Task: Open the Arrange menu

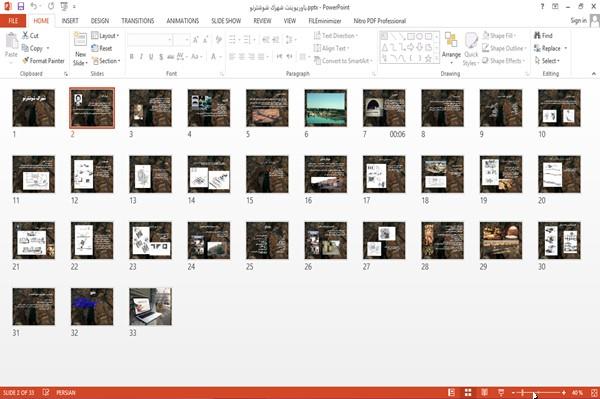Action: pyautogui.click(x=451, y=48)
